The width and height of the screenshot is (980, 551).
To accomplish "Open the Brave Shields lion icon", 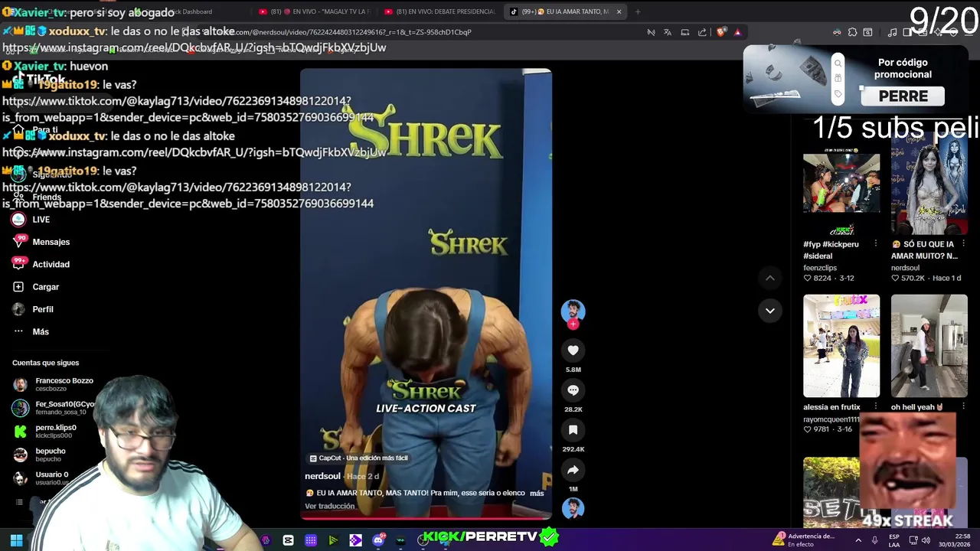I will (720, 32).
